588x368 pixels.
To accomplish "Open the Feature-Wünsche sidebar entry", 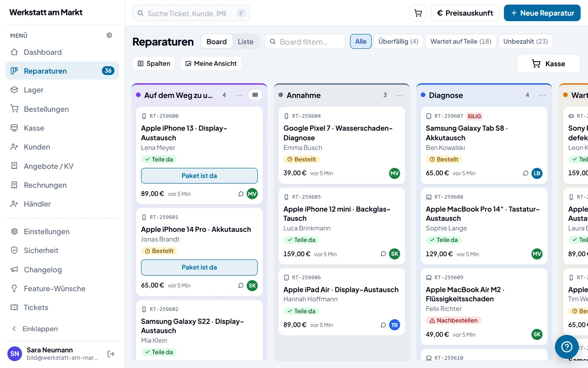I will click(62, 289).
